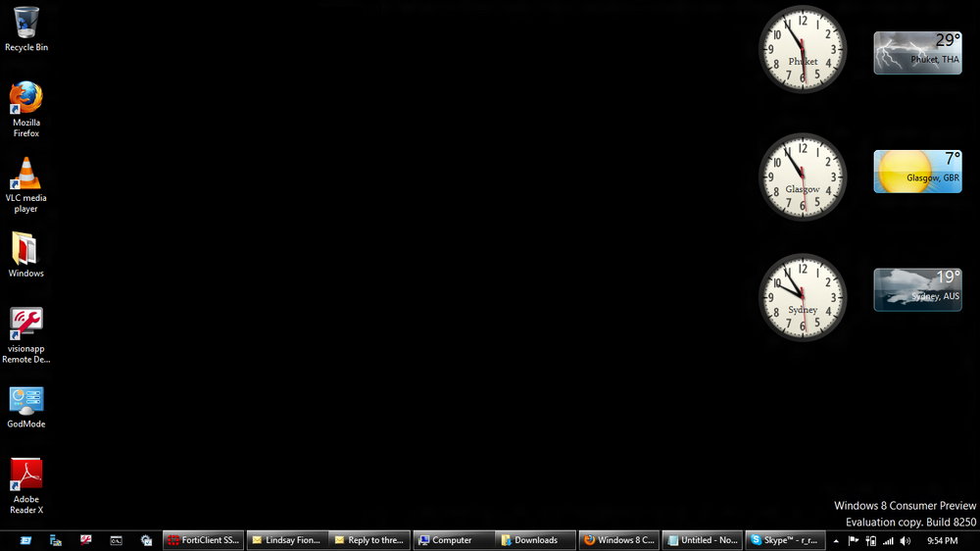Click the volume speaker tray icon
Viewport: 980px width, 551px height.
tap(906, 540)
